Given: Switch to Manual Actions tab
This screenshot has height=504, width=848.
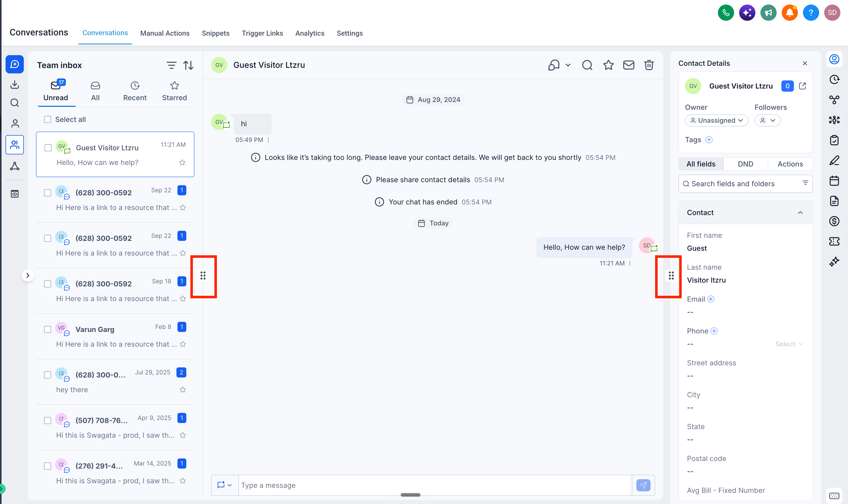Looking at the screenshot, I should [165, 33].
